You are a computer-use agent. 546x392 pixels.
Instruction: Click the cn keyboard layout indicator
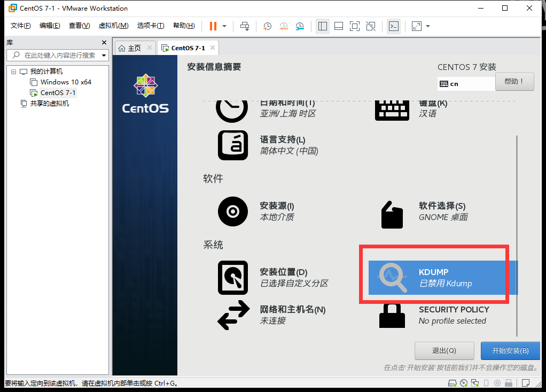(466, 84)
